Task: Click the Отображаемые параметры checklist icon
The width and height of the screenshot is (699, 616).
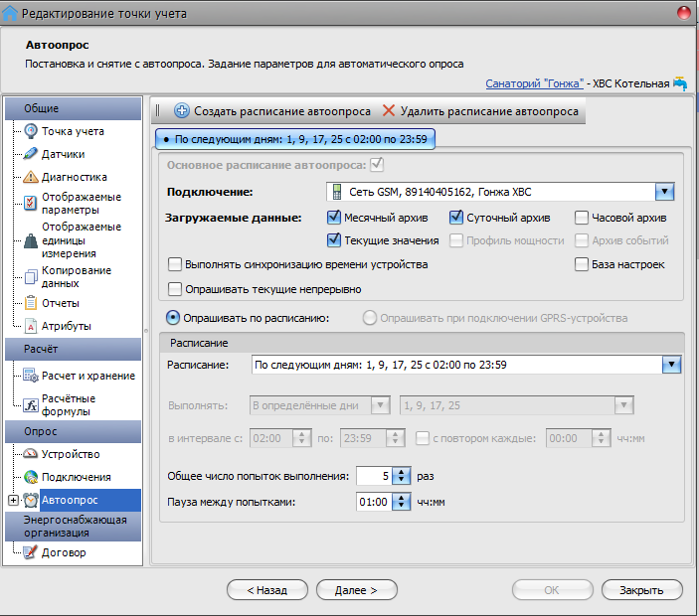Action: click(30, 203)
